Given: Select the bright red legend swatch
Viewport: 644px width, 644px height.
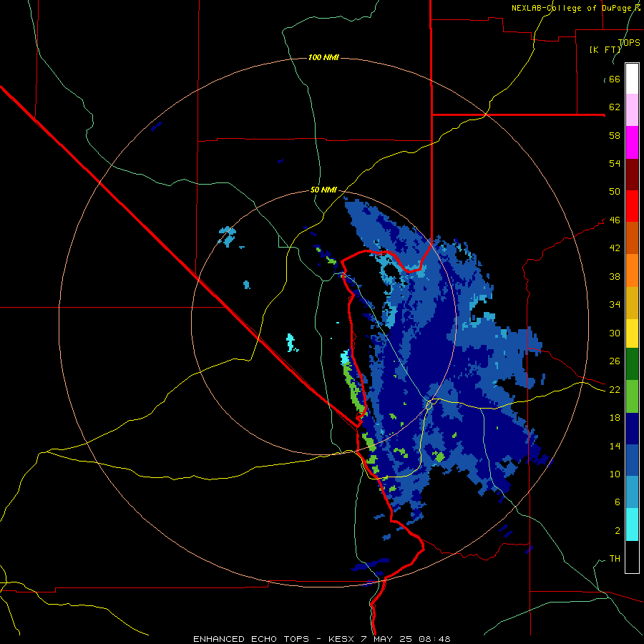Looking at the screenshot, I should click(x=632, y=206).
